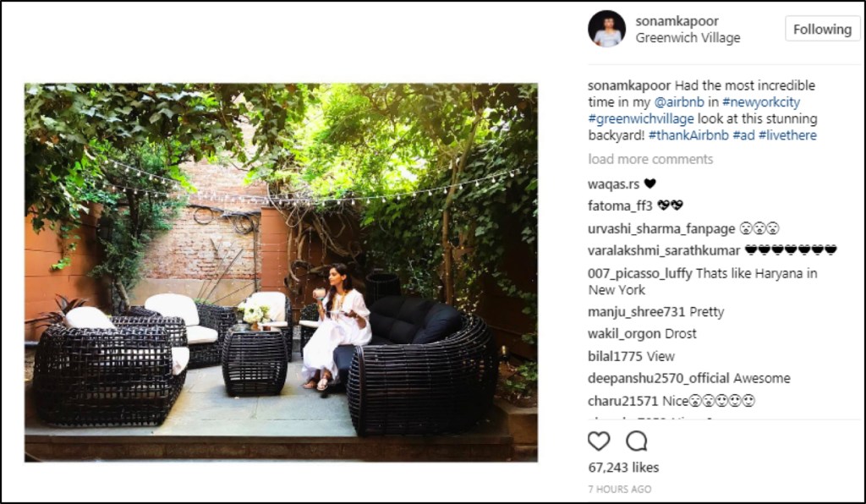Open the #thankAirbnb hashtag
The image size is (866, 504).
coord(688,135)
